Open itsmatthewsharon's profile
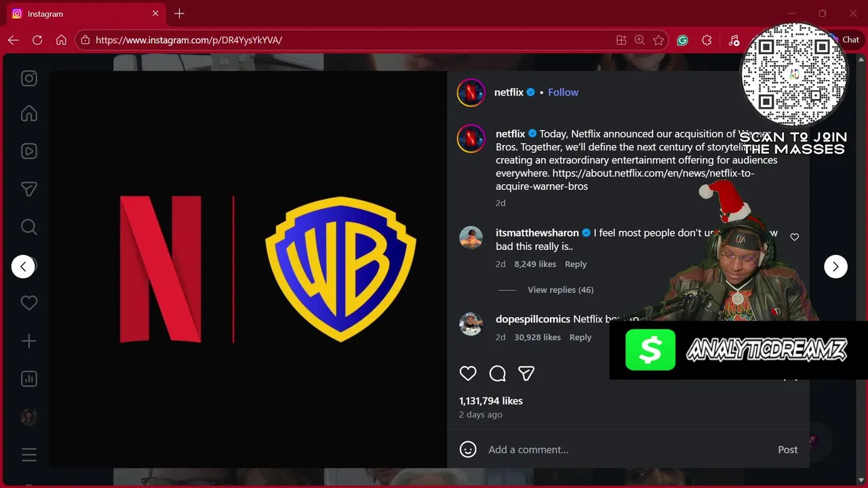 click(x=537, y=232)
